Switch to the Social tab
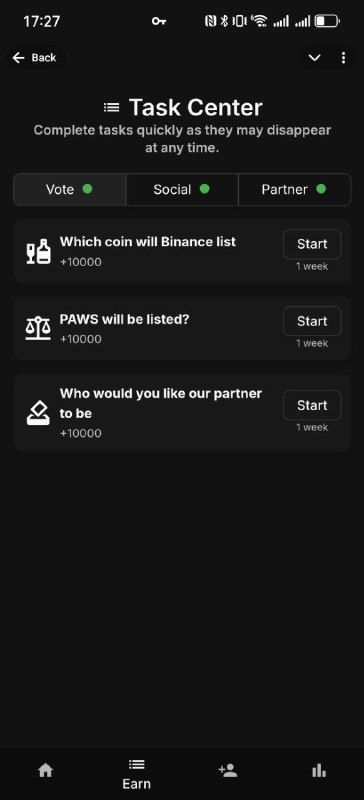This screenshot has width=364, height=800. pyautogui.click(x=182, y=189)
